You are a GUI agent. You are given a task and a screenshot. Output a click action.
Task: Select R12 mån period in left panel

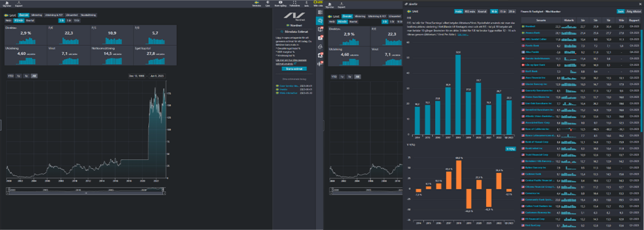tap(19, 19)
